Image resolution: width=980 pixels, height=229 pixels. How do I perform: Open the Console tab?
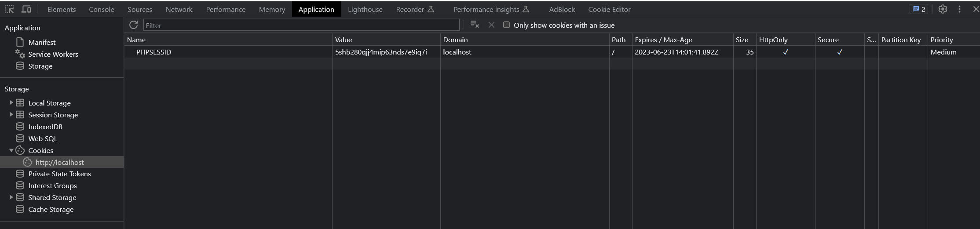(x=102, y=9)
